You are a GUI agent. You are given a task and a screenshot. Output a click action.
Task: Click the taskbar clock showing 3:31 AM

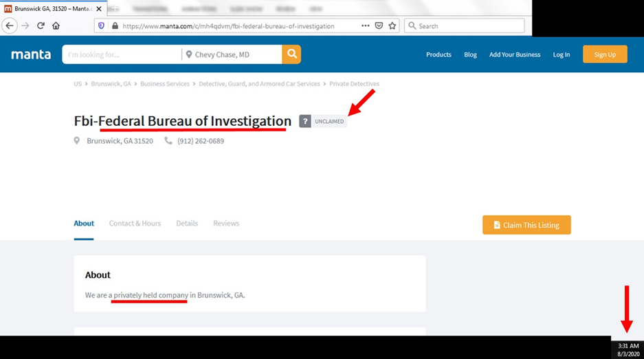(x=628, y=346)
